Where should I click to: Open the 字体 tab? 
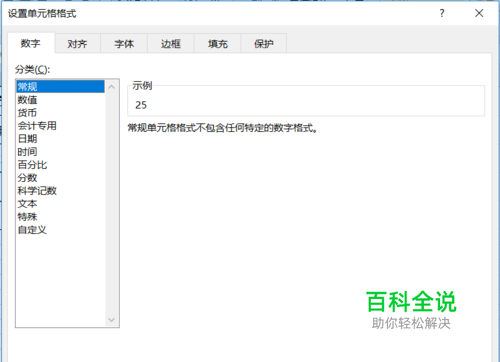124,44
